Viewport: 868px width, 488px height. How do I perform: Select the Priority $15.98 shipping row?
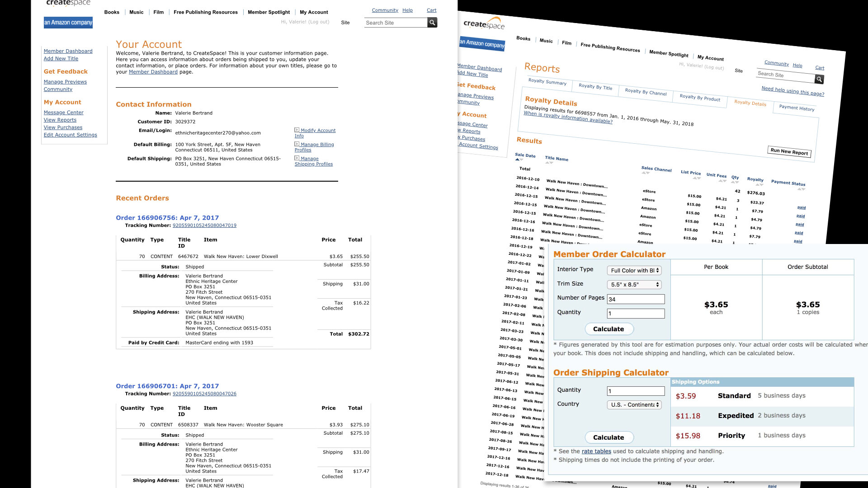[x=762, y=436]
